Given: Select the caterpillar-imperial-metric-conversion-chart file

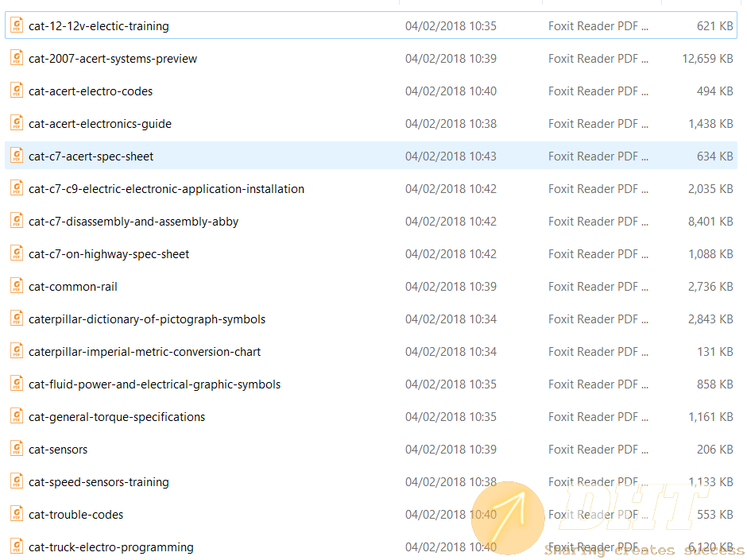Looking at the screenshot, I should pos(145,350).
